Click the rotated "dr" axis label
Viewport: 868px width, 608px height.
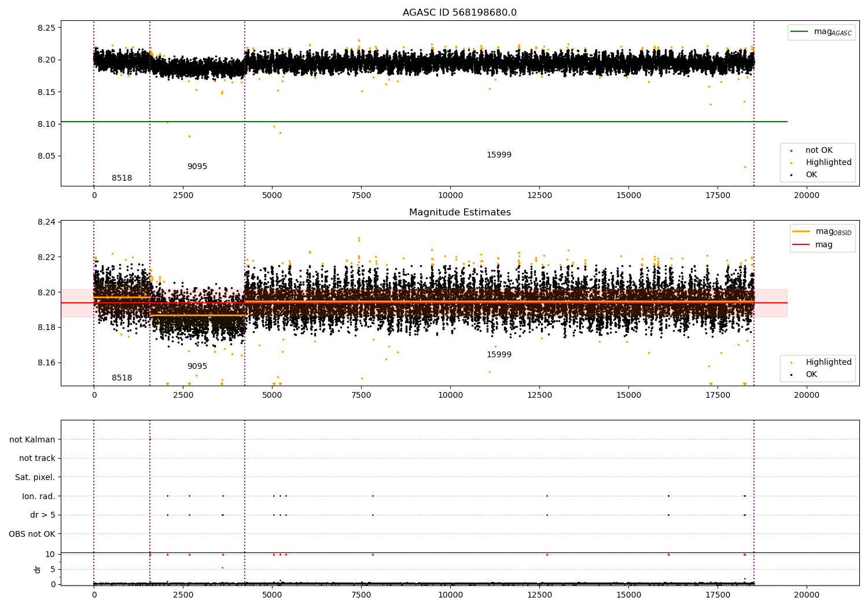(38, 569)
